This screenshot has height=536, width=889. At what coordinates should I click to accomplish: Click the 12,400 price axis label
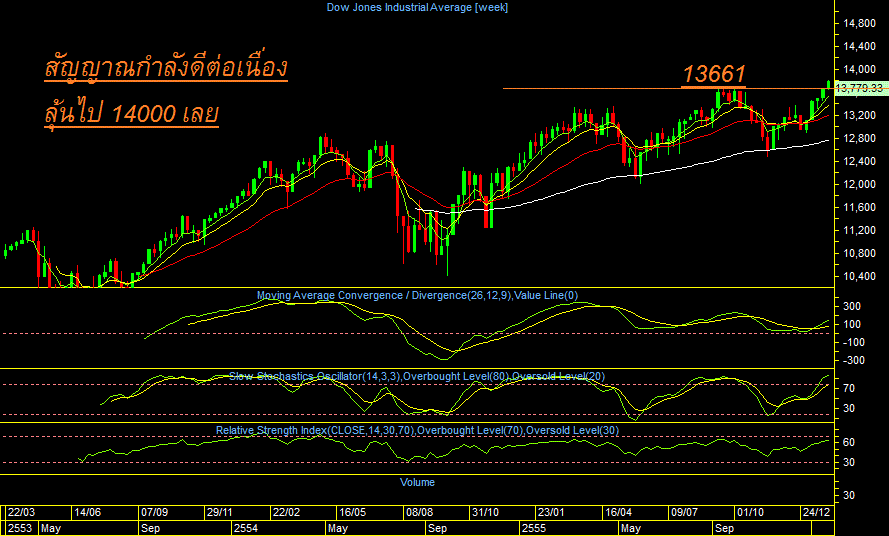click(860, 161)
